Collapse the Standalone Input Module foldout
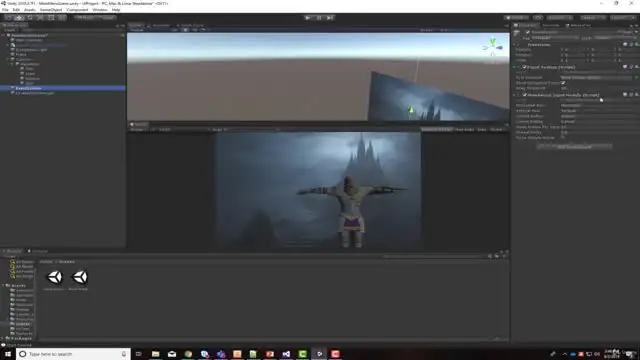 pyautogui.click(x=515, y=95)
